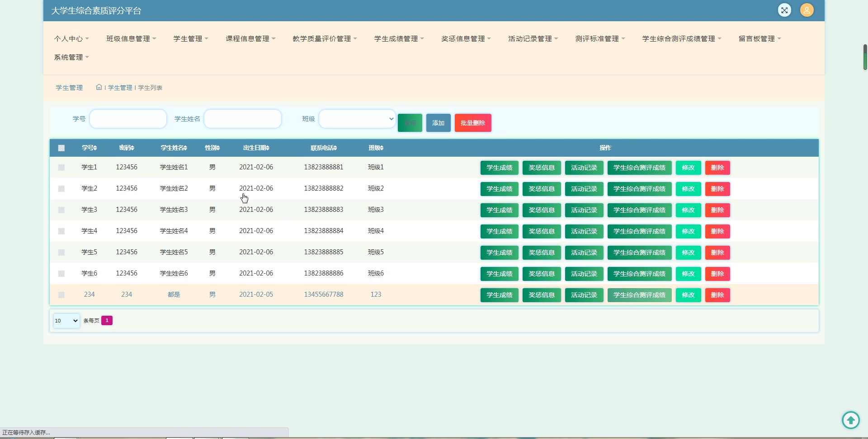
Task: Expand the 系统管理 menu
Action: (71, 57)
